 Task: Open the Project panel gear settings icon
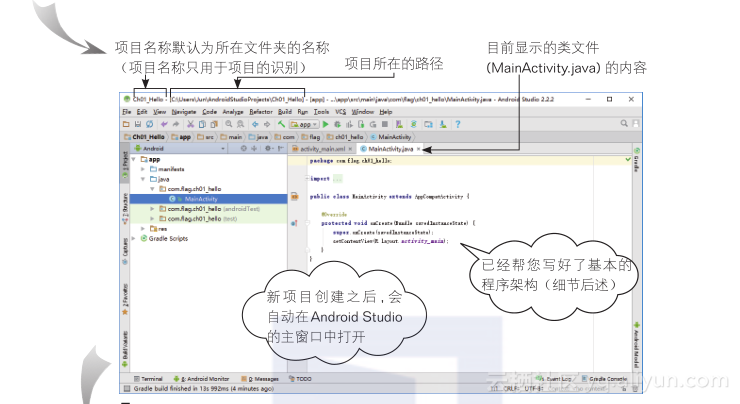pos(269,148)
